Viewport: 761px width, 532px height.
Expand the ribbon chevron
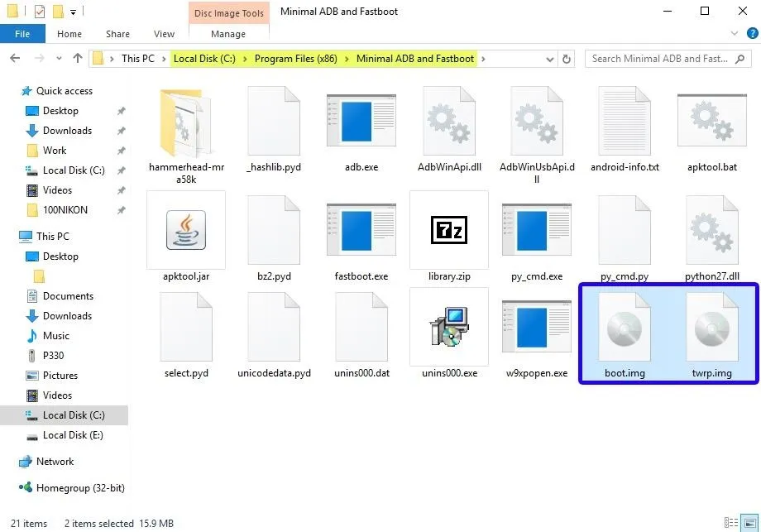[735, 33]
